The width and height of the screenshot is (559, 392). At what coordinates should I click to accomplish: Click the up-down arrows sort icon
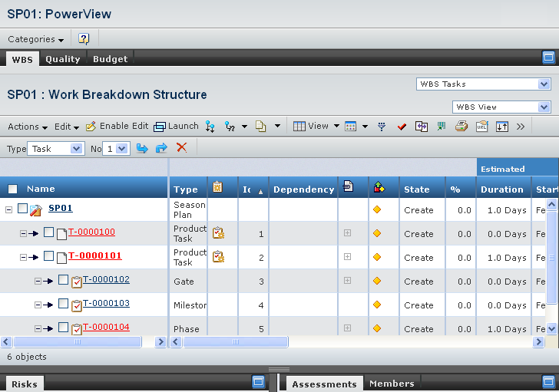click(x=502, y=127)
